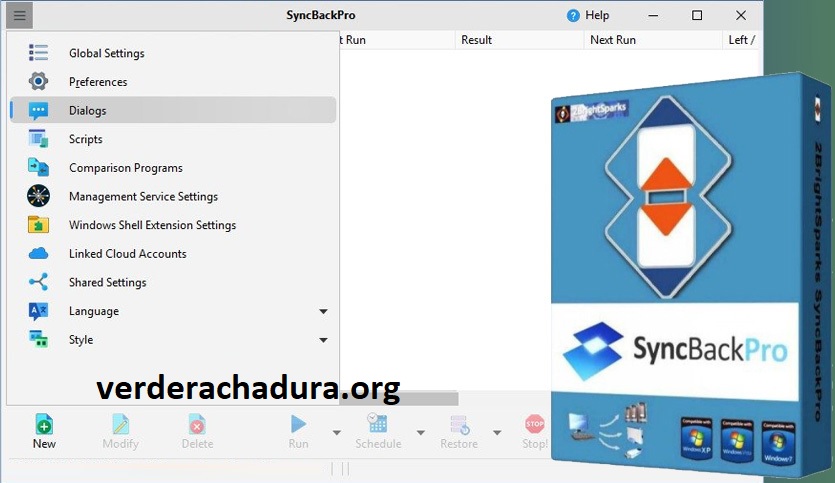Screen dimensions: 835x483
Task: Click the Style icon
Action: click(38, 339)
